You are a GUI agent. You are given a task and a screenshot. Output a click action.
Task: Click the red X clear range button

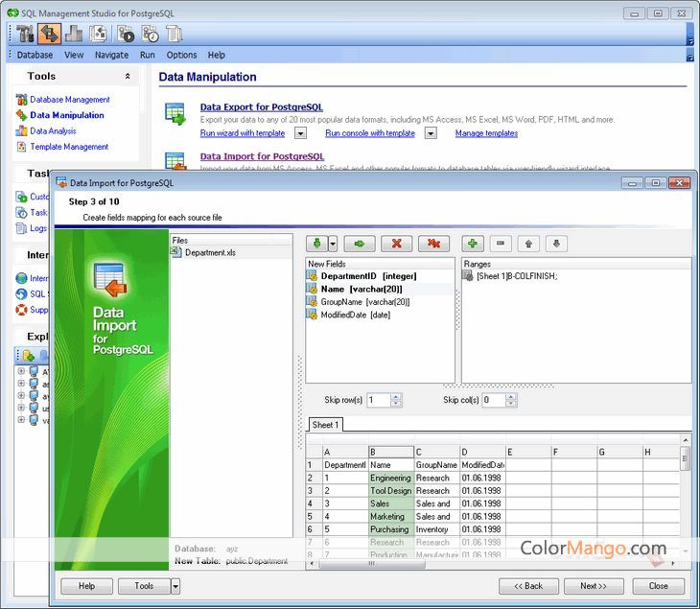[396, 244]
